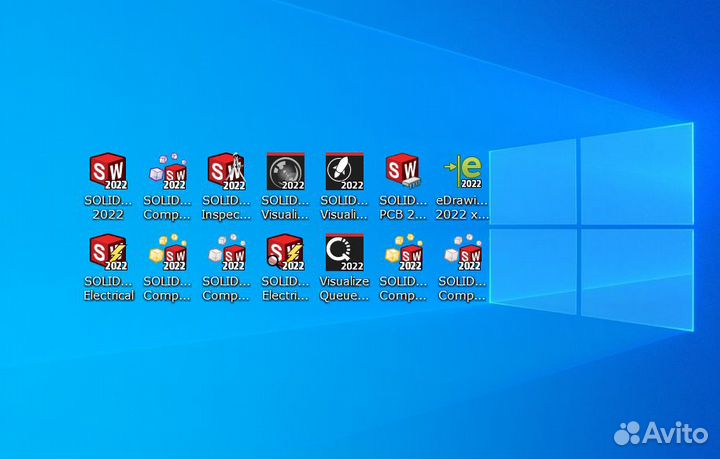
Task: Click yellow-cube Composer icon right of Visualize Queue
Action: 403,253
